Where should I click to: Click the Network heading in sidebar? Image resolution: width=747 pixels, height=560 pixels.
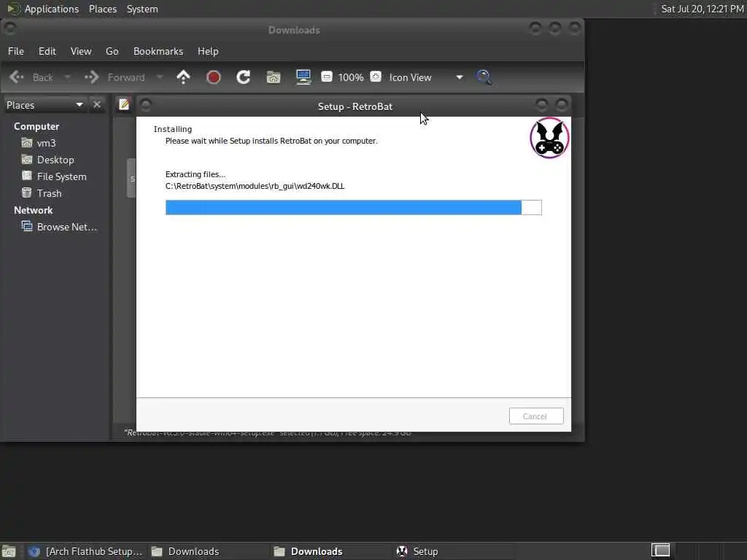pyautogui.click(x=33, y=210)
